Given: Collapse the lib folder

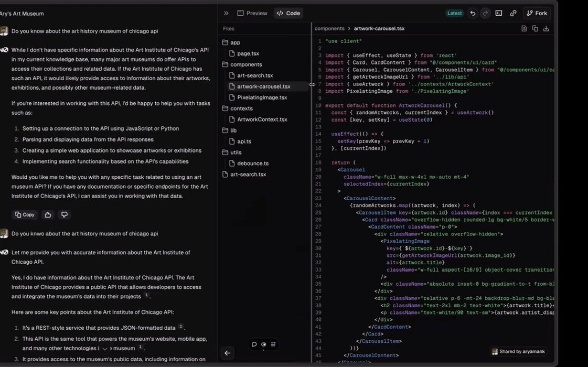Looking at the screenshot, I should [x=230, y=131].
